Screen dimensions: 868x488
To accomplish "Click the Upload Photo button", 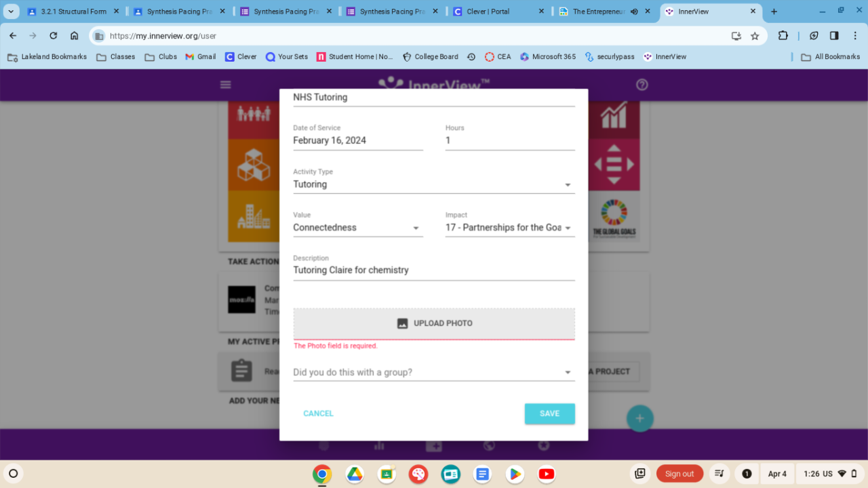I will tap(434, 323).
